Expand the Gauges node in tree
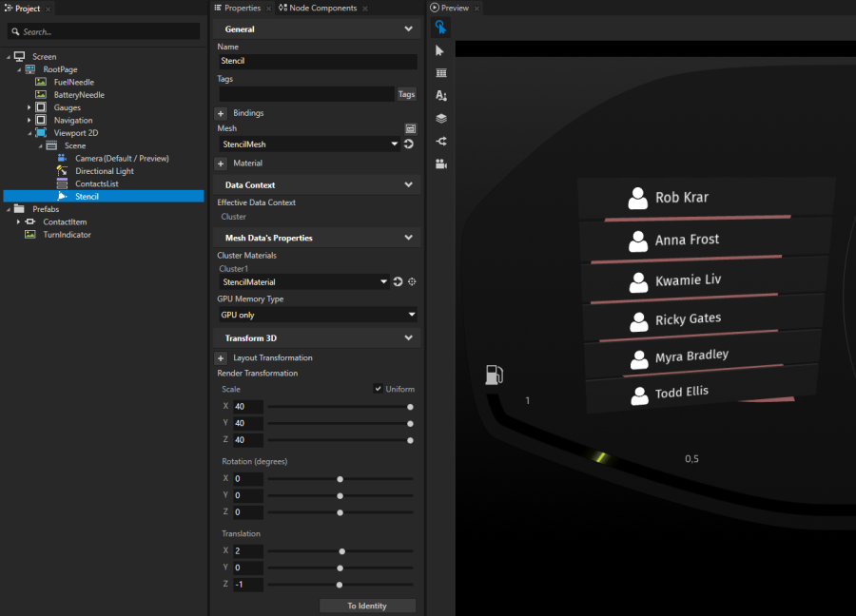856x616 pixels. coord(29,107)
